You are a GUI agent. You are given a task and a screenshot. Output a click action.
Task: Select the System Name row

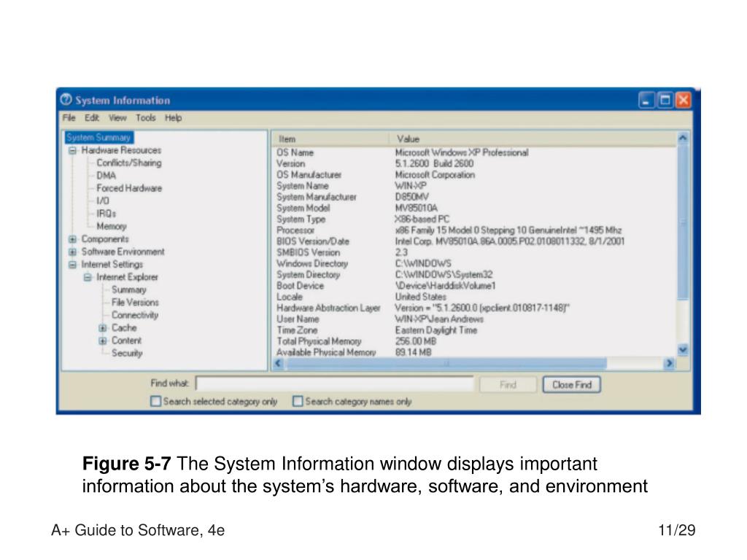(x=474, y=186)
